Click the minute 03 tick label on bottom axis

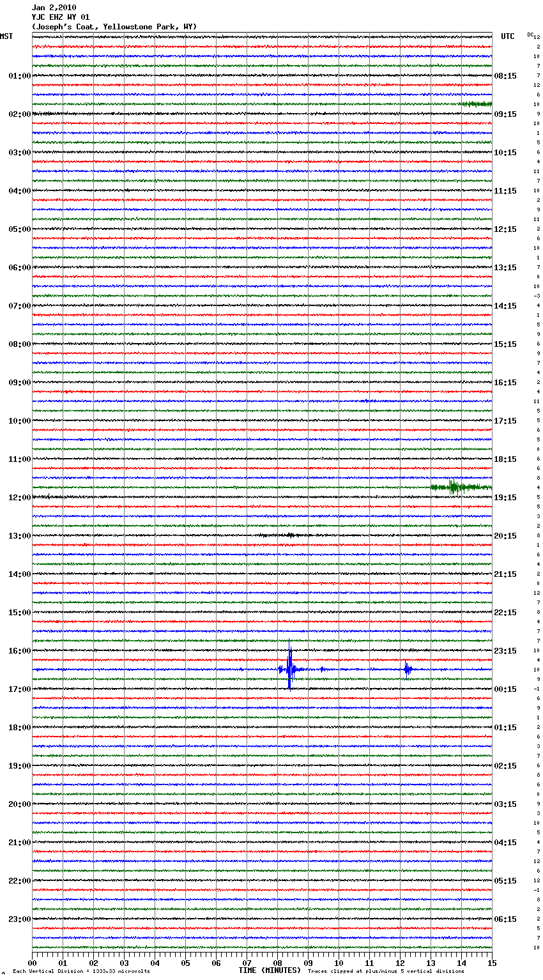pos(124,963)
